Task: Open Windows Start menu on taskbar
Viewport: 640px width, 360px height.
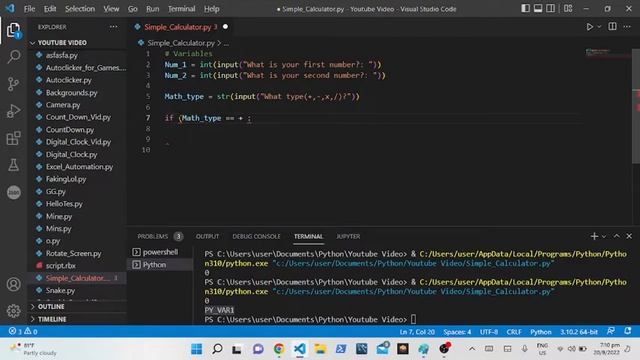Action: 196,349
